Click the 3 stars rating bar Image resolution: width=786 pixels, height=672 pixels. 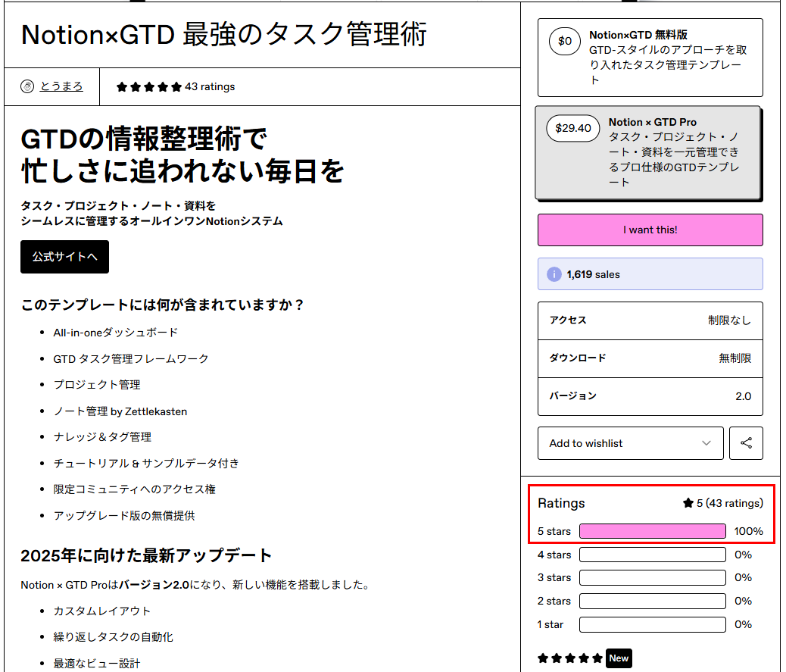pos(653,578)
